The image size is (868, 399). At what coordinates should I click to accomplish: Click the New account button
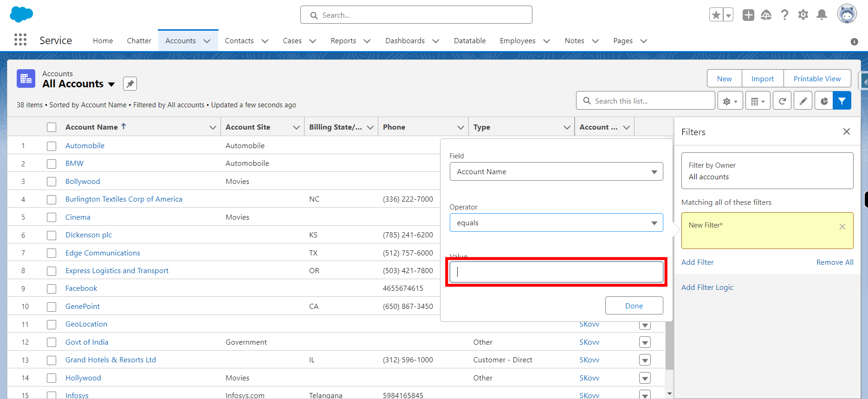point(724,78)
